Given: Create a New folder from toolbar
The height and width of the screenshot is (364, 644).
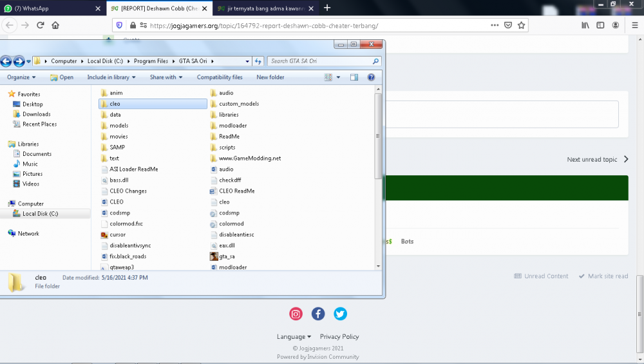Looking at the screenshot, I should [270, 77].
